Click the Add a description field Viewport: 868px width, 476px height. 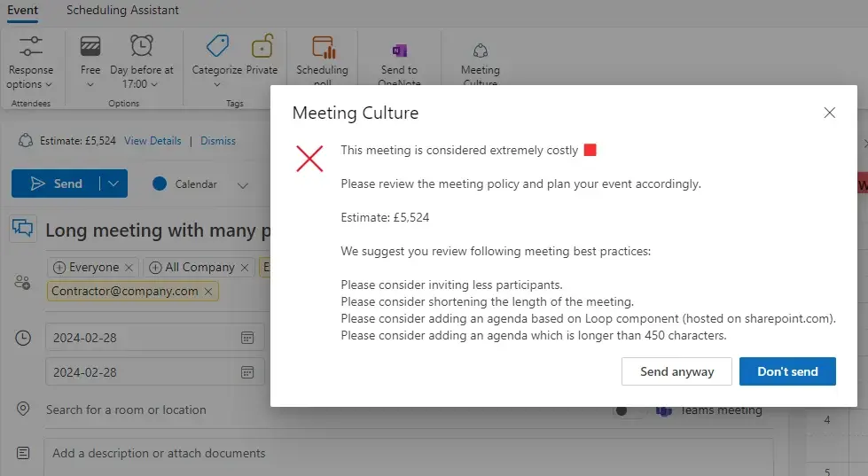(409, 457)
